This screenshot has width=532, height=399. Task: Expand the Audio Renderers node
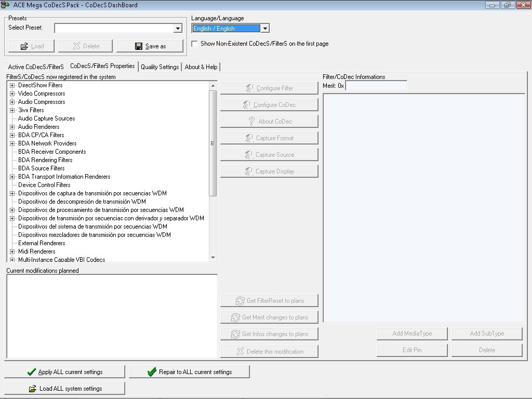[12, 127]
